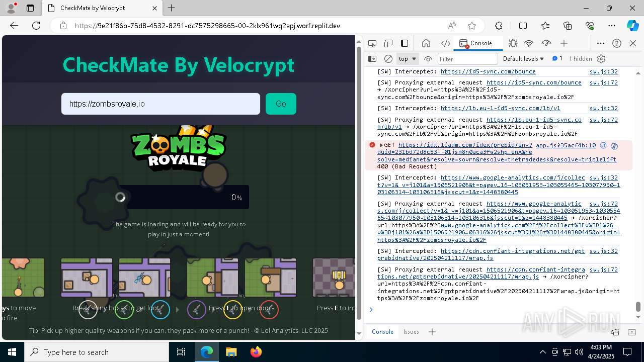The image size is (644, 362).
Task: Click the open doors tutorial thumbnail
Action: [x=242, y=278]
